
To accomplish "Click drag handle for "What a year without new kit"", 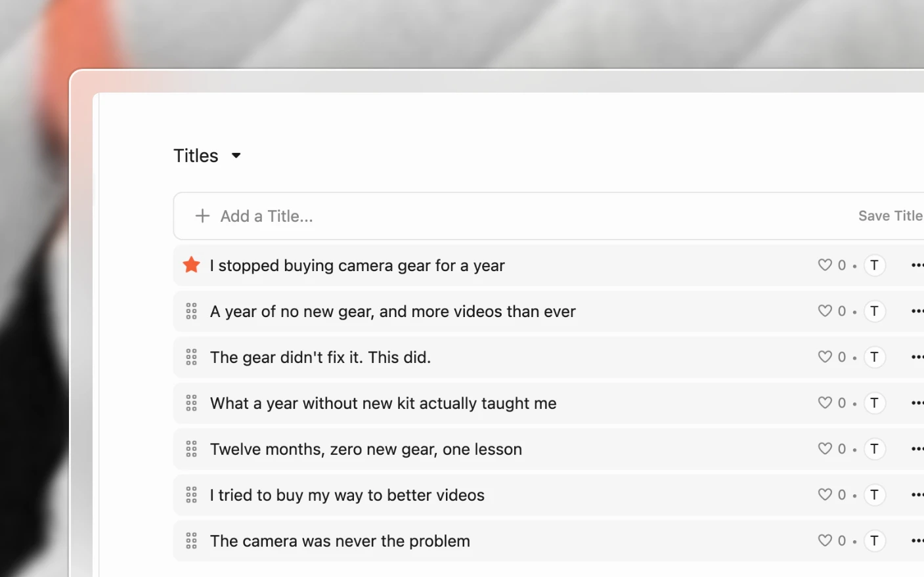I will tap(191, 403).
